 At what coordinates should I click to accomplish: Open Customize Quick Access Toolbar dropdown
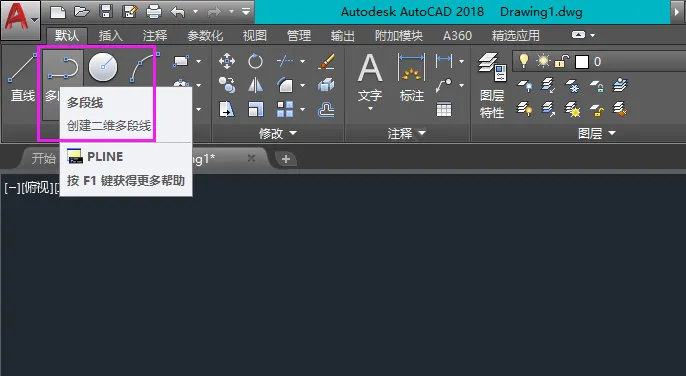[246, 12]
